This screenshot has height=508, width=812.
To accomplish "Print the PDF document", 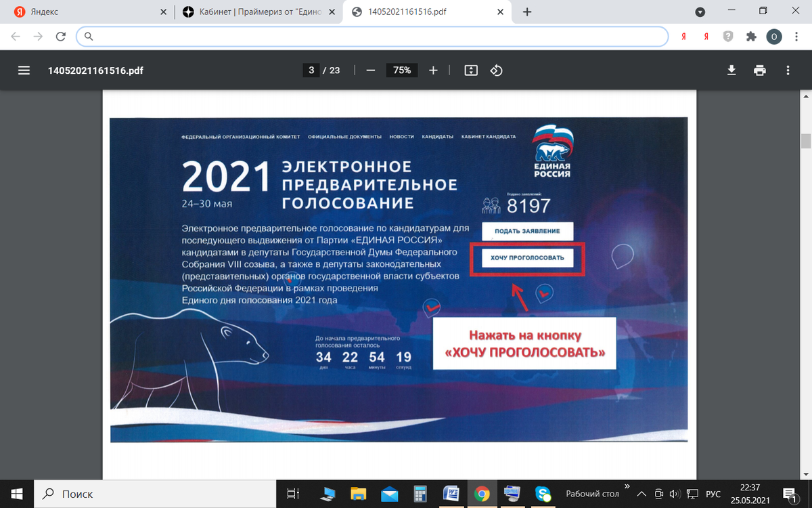I will point(760,70).
